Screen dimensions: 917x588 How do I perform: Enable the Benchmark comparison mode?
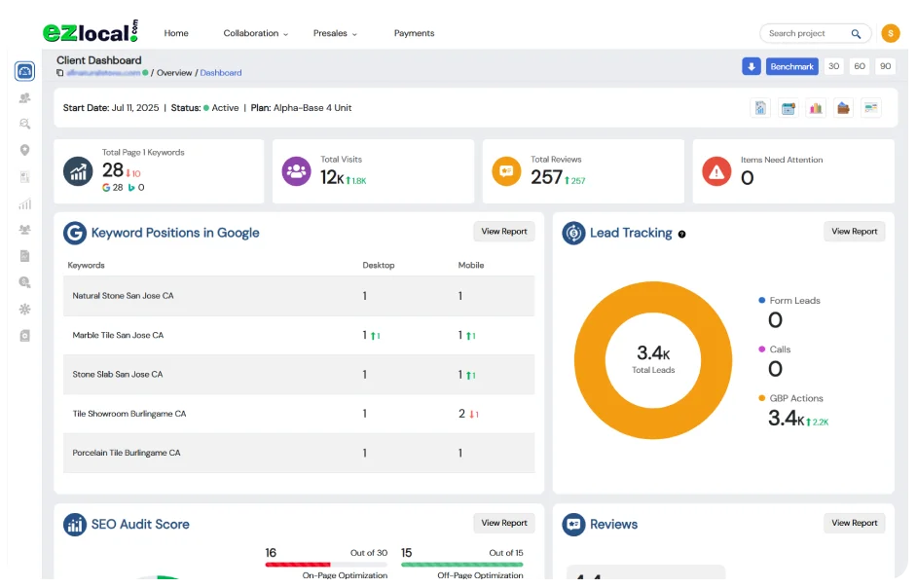[x=791, y=65]
